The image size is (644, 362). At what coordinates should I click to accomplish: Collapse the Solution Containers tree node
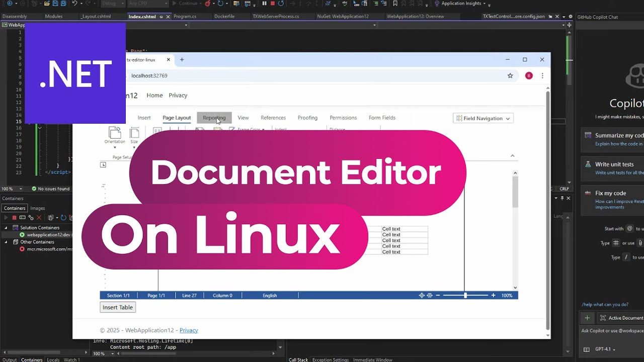[7, 228]
